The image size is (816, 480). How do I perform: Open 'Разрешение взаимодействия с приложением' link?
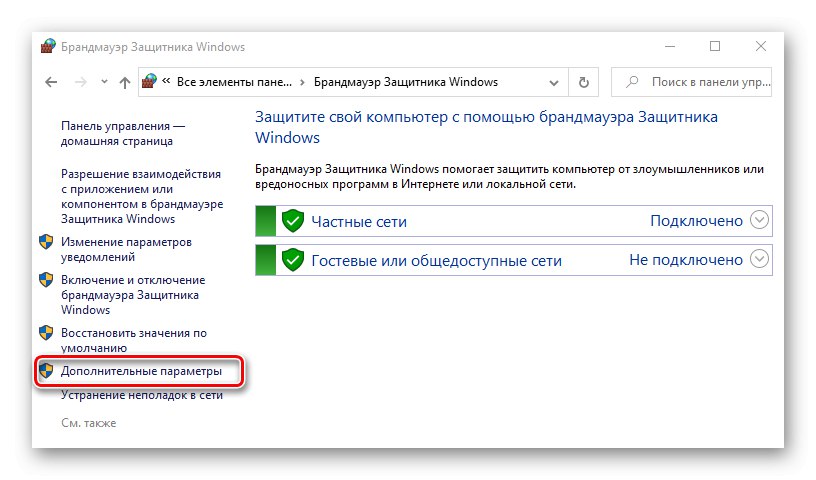(x=142, y=196)
